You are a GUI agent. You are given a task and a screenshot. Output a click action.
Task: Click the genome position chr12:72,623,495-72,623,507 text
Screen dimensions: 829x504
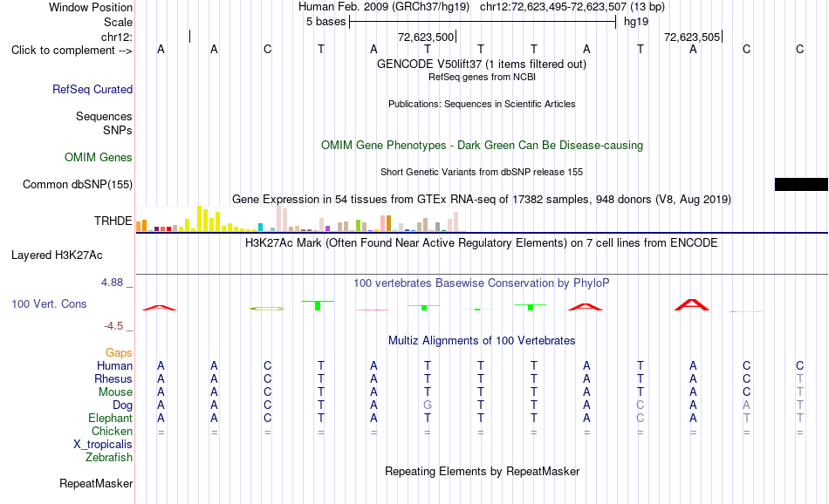(572, 7)
